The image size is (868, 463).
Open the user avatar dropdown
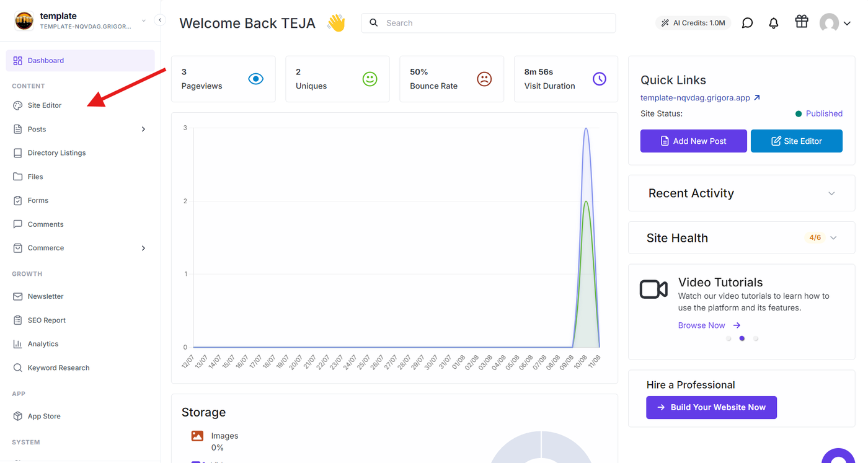[835, 24]
